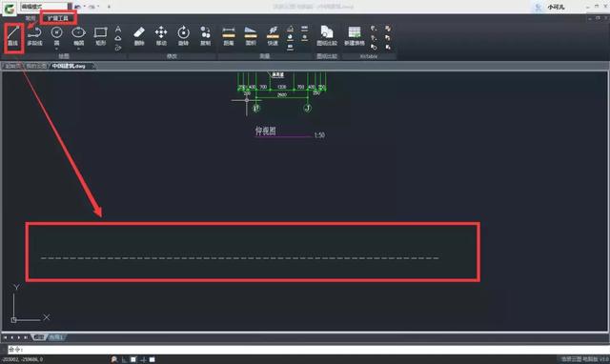Click the command line input field
The height and width of the screenshot is (364, 610).
[307, 350]
